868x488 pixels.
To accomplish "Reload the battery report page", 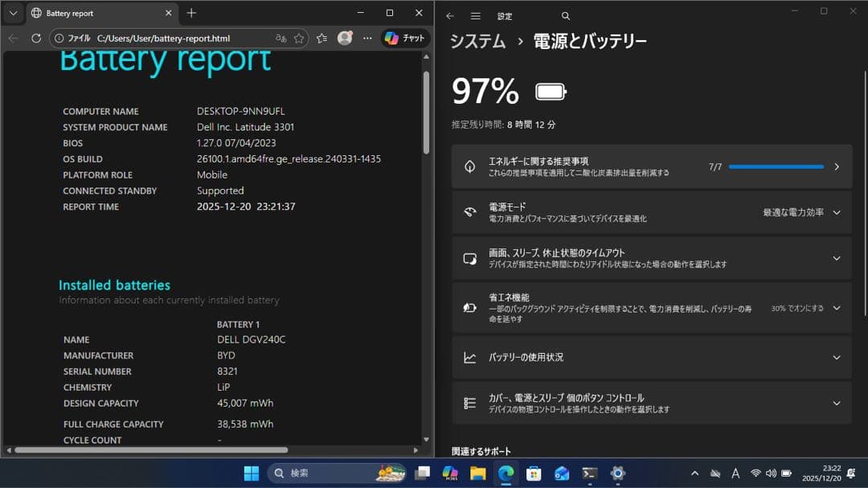I will tap(35, 38).
